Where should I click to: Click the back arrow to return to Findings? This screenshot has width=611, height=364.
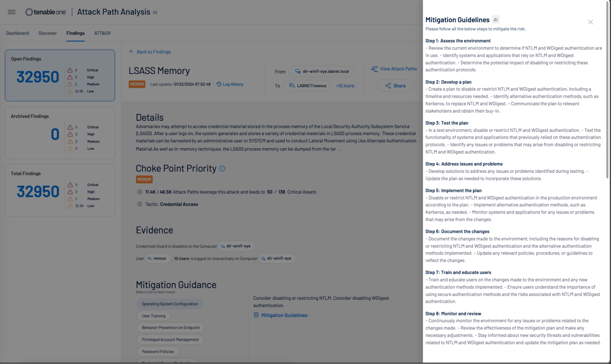132,52
